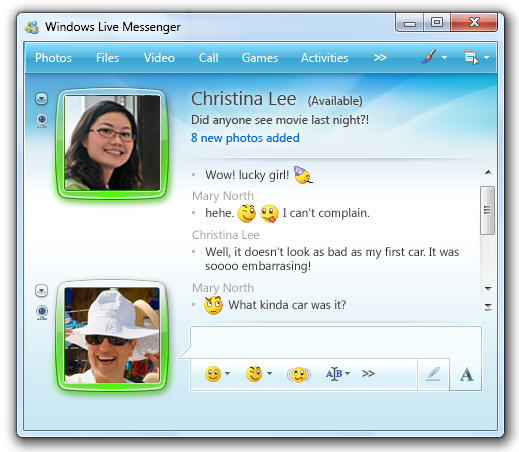
Task: Click inside the message text box
Action: (336, 343)
